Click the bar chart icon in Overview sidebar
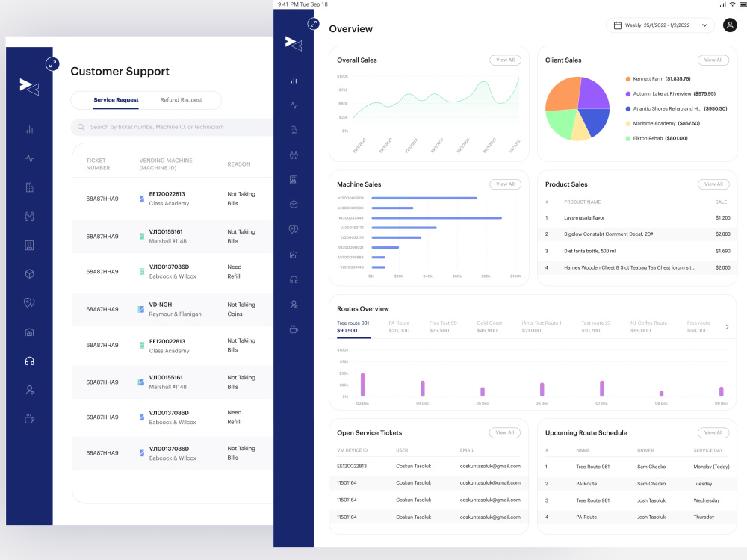 tap(294, 81)
